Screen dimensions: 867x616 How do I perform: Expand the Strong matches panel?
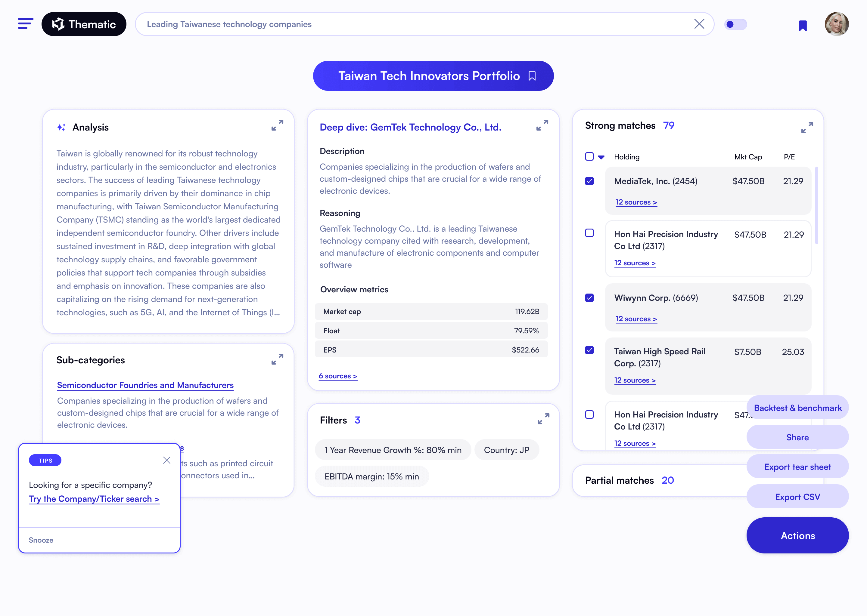click(x=807, y=128)
